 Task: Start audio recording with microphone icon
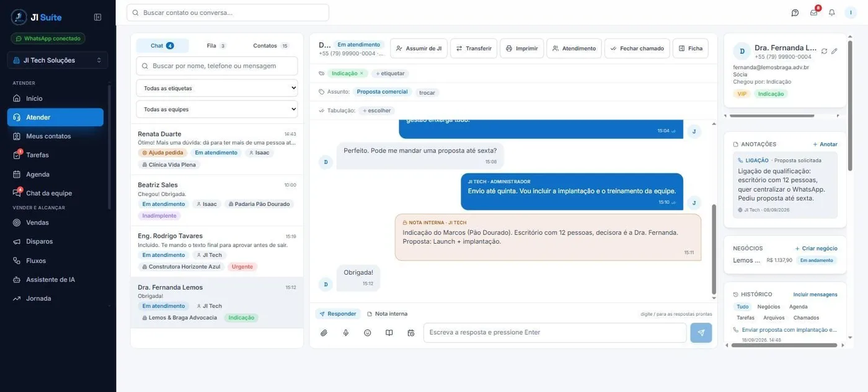346,333
